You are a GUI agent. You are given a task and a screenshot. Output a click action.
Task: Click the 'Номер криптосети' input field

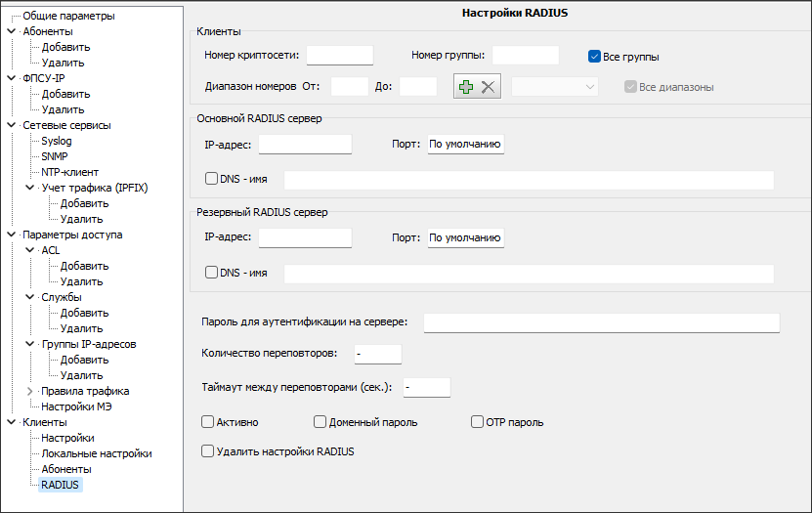coord(340,56)
